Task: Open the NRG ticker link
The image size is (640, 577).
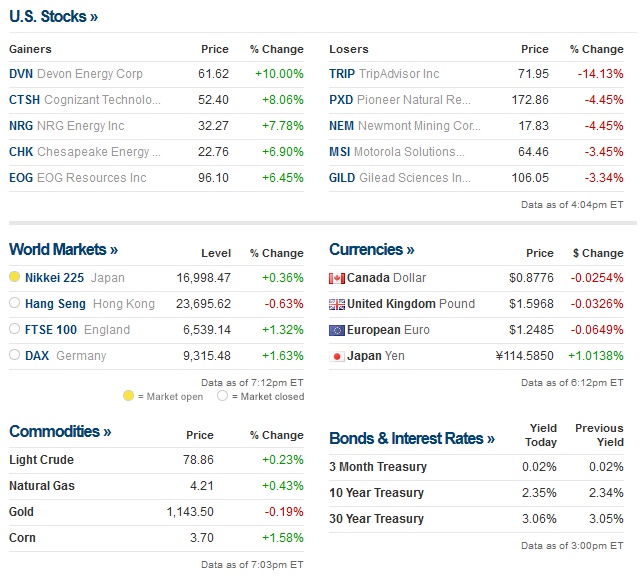Action: [x=21, y=126]
